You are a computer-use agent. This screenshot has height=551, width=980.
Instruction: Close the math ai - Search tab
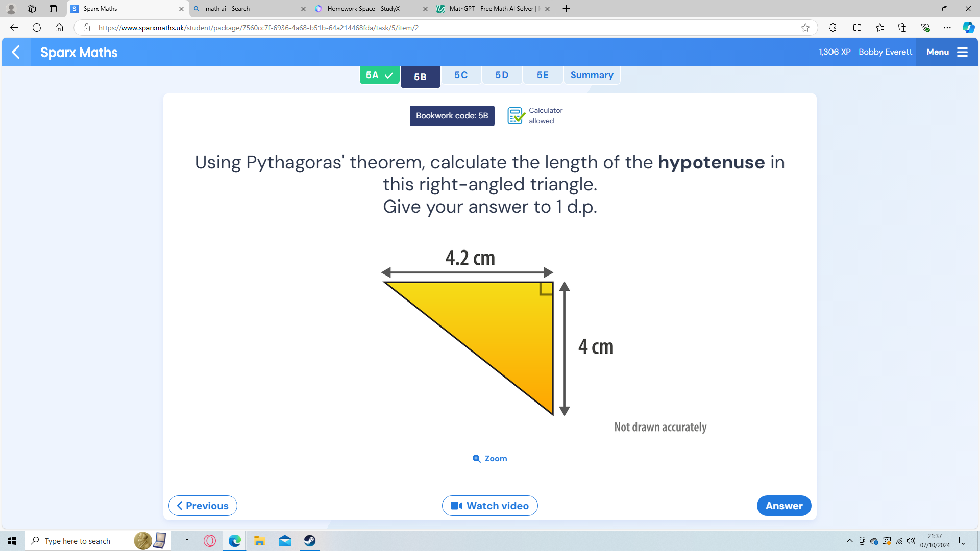303,9
